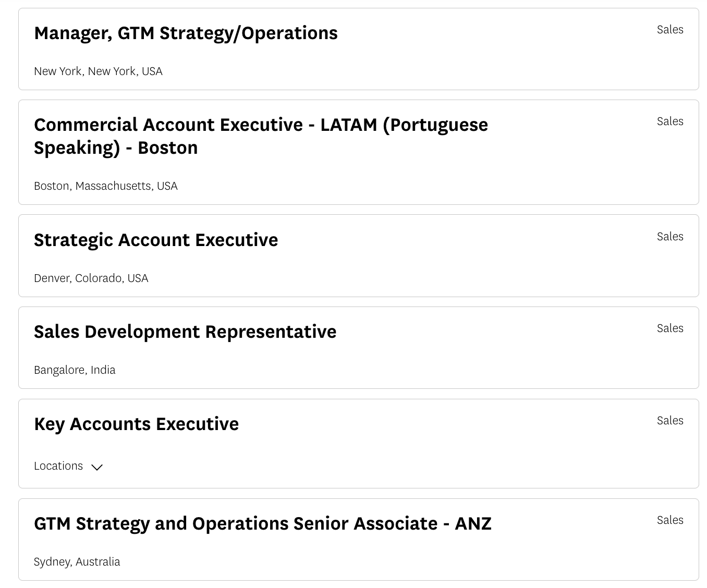Click the Sydney, Australia location text
Viewport: 707px width, 588px height.
coord(77,561)
